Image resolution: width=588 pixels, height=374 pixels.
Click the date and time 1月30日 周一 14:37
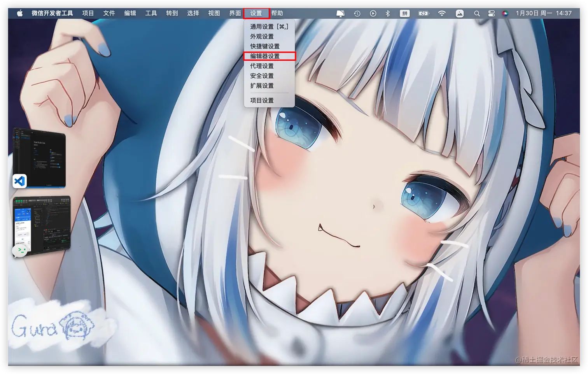coord(544,13)
